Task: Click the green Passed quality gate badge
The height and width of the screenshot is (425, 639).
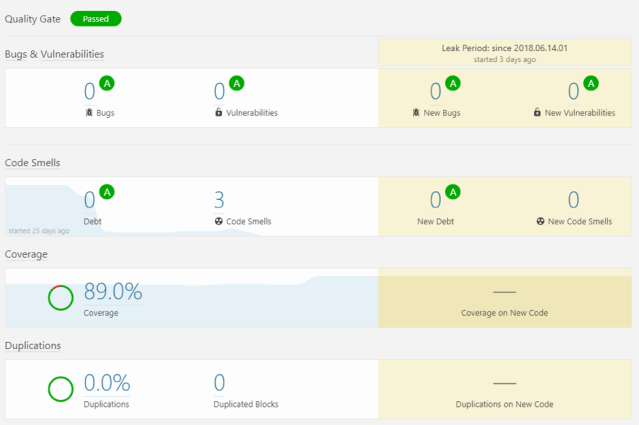Action: [x=96, y=19]
